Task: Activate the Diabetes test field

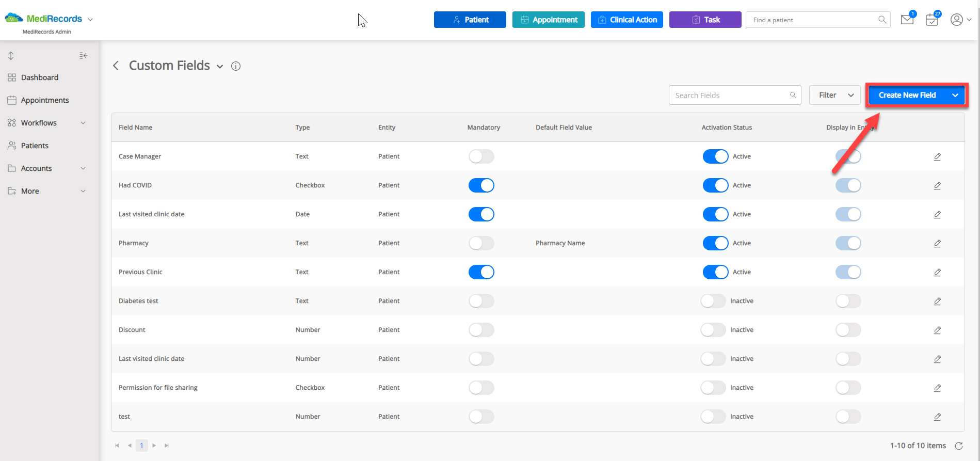Action: tap(713, 301)
